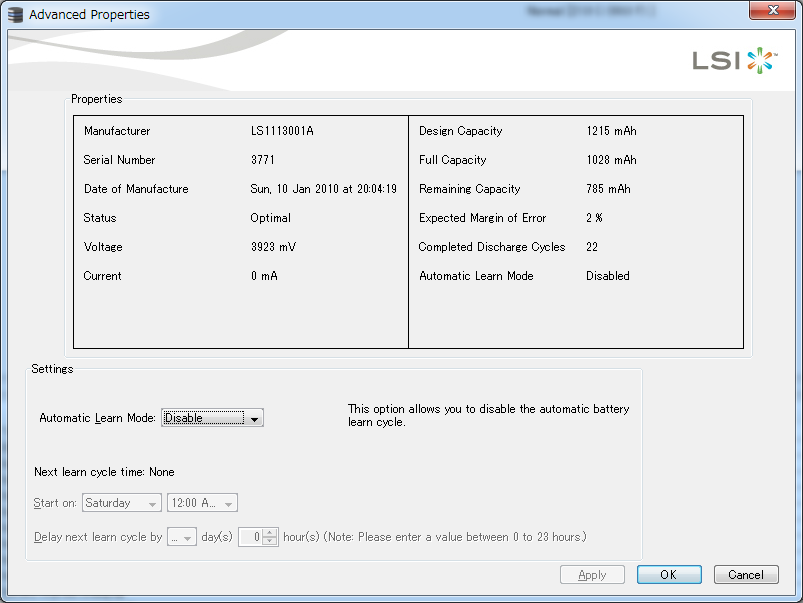Click the hours delay input field
The width and height of the screenshot is (803, 603).
(251, 537)
